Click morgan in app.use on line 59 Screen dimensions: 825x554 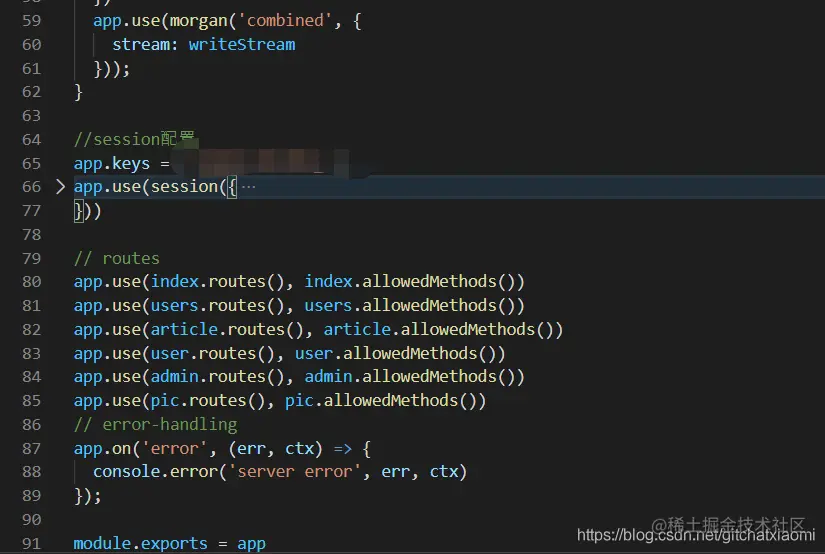tap(198, 21)
